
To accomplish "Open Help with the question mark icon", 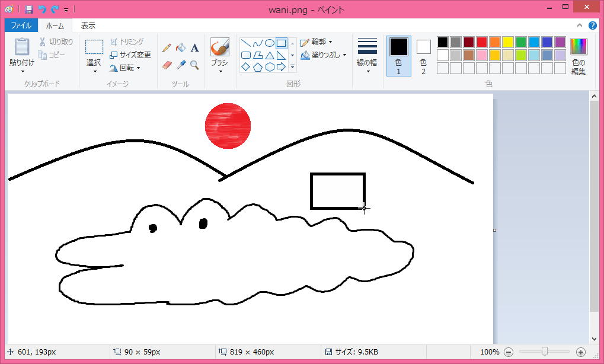I will tap(593, 25).
